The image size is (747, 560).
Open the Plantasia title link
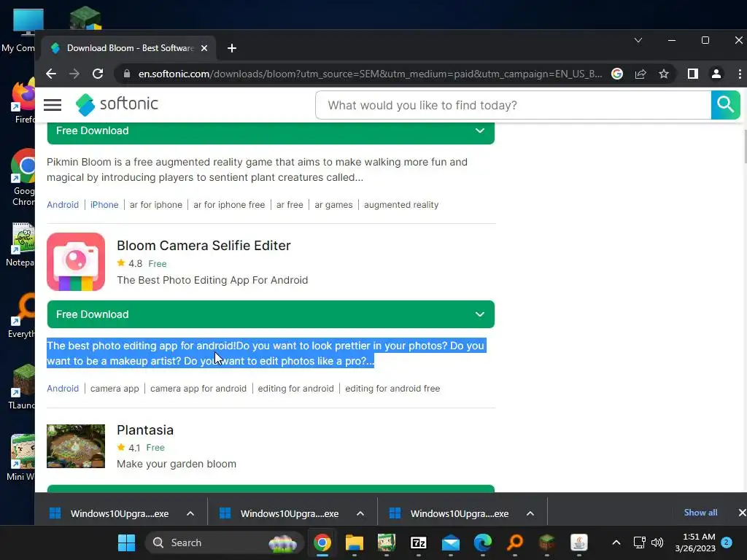click(x=145, y=430)
